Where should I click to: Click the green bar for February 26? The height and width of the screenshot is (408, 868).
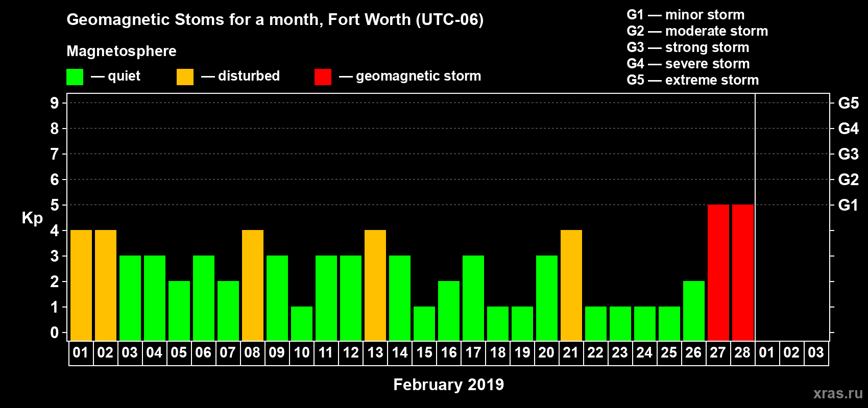[x=693, y=311]
